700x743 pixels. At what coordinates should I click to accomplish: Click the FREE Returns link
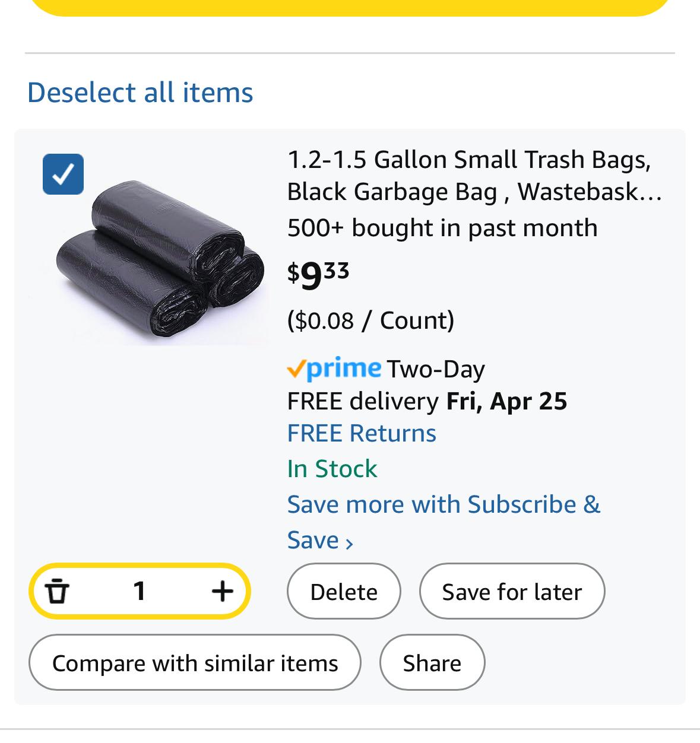(362, 433)
